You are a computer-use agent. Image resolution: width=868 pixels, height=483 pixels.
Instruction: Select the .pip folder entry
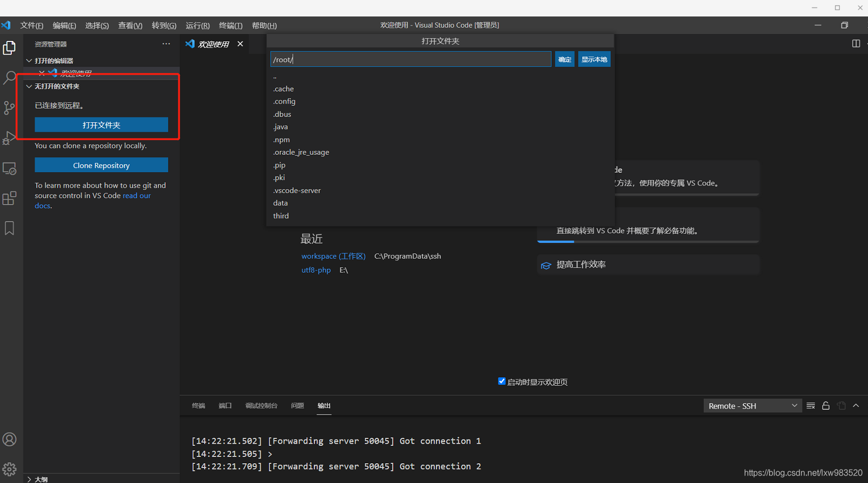(x=440, y=165)
